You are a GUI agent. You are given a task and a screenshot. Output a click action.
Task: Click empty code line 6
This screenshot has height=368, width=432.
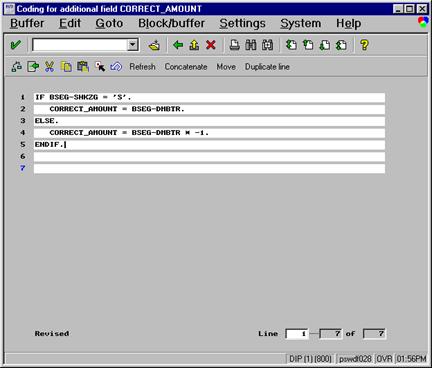click(209, 157)
